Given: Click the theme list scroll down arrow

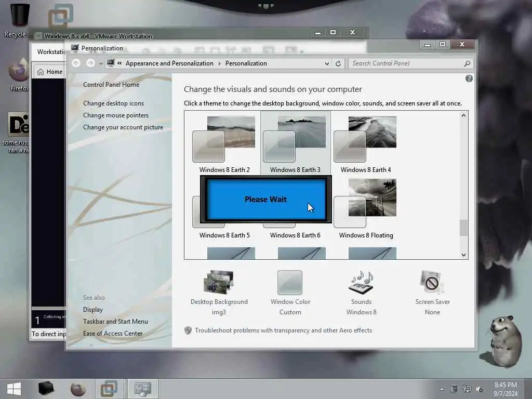Looking at the screenshot, I should click(x=463, y=255).
